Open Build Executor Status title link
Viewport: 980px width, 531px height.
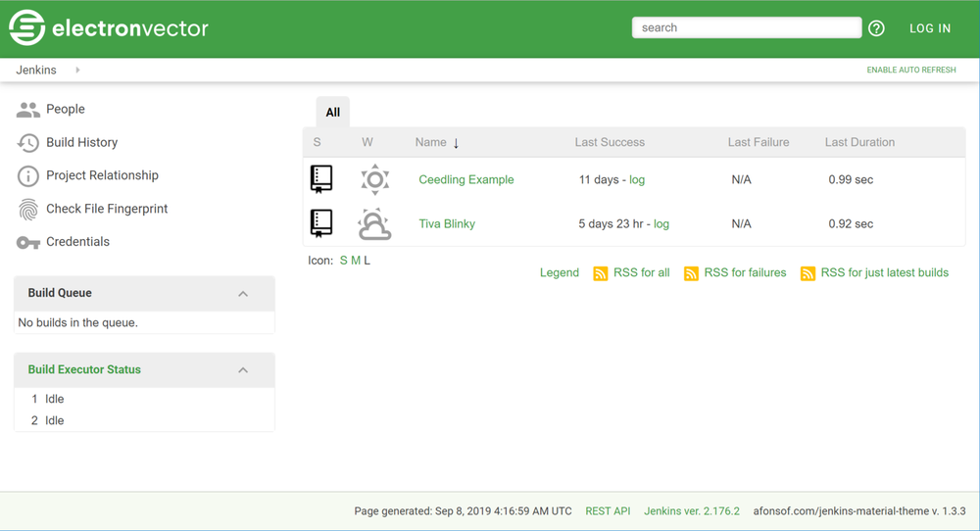coord(84,369)
